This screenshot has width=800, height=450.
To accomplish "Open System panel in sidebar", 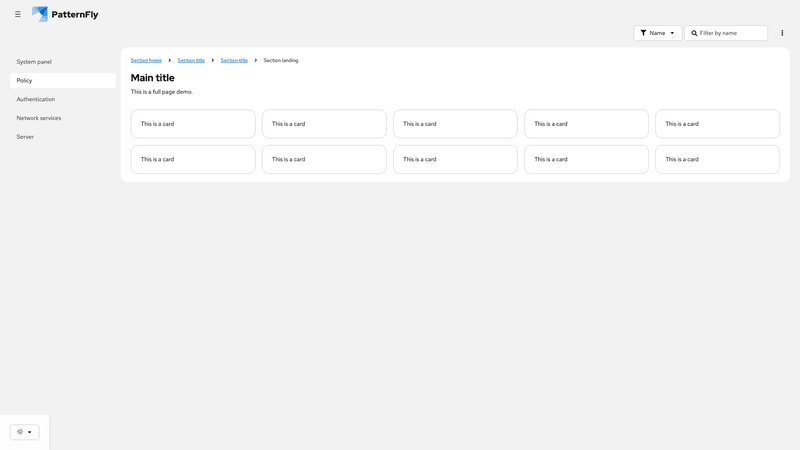I will (63, 62).
